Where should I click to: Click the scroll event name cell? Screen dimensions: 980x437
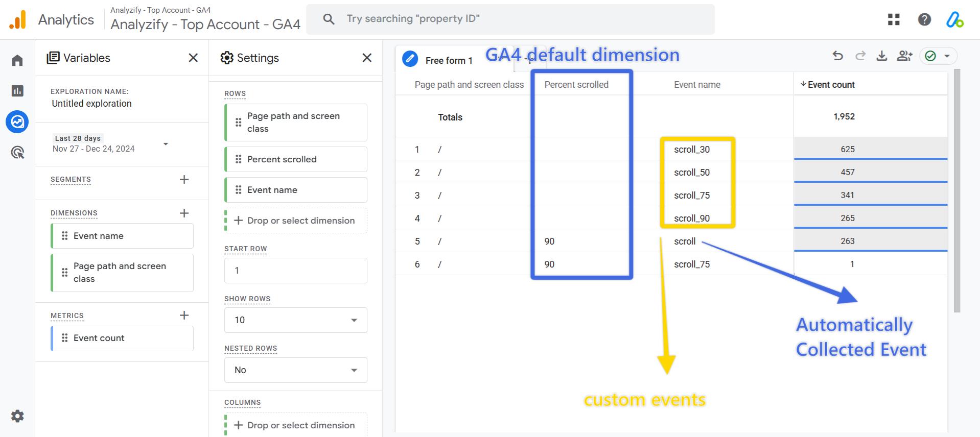(685, 241)
